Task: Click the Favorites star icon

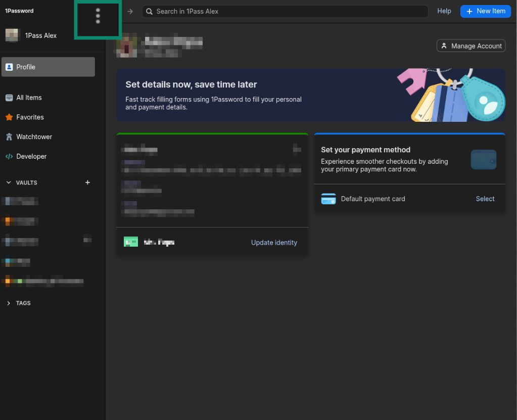Action: [9, 117]
